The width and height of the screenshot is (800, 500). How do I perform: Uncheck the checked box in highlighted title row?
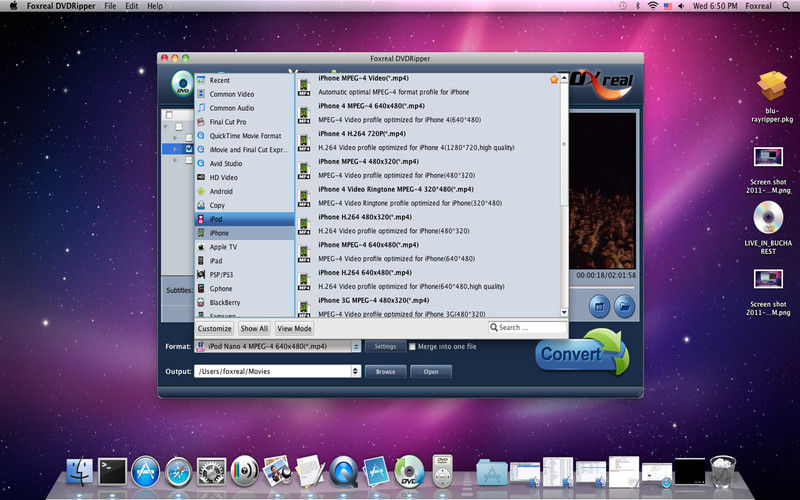(189, 148)
